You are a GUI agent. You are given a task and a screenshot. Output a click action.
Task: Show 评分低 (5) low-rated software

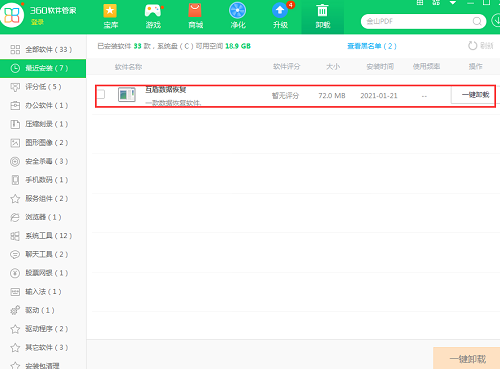click(x=43, y=87)
